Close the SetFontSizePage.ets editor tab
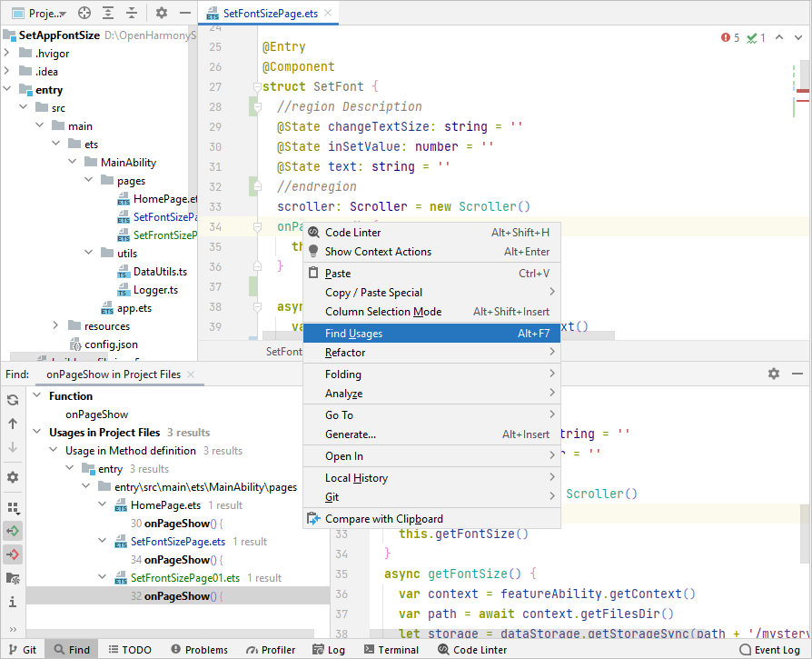Viewport: 812px width, 659px height. [326, 15]
